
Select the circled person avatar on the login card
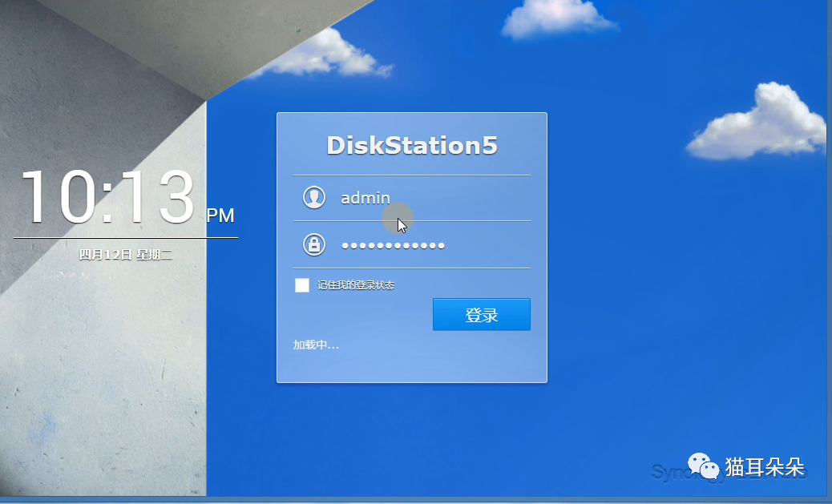point(314,196)
